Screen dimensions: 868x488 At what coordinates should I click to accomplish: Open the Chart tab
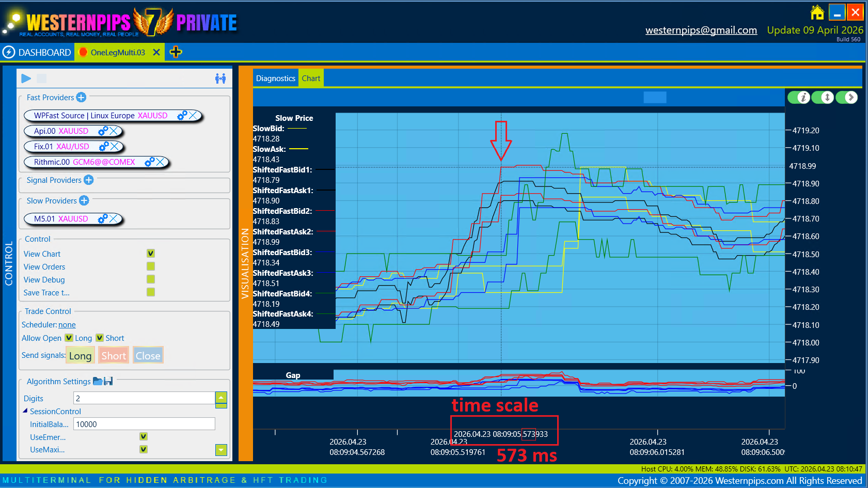[311, 78]
